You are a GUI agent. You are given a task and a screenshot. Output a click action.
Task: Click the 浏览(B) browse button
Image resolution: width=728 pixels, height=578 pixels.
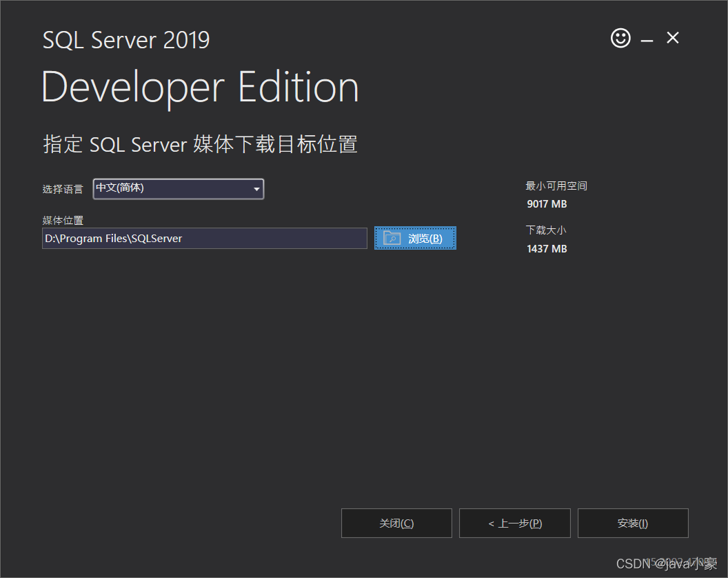click(415, 239)
